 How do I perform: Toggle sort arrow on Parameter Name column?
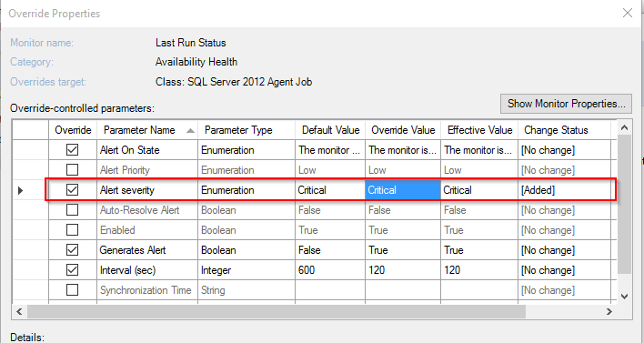pos(190,131)
